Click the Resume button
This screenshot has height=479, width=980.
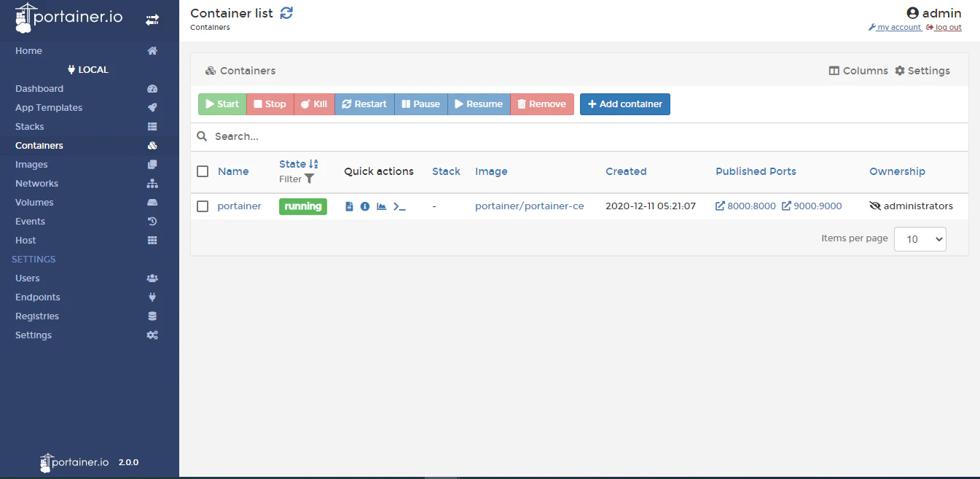(x=479, y=104)
